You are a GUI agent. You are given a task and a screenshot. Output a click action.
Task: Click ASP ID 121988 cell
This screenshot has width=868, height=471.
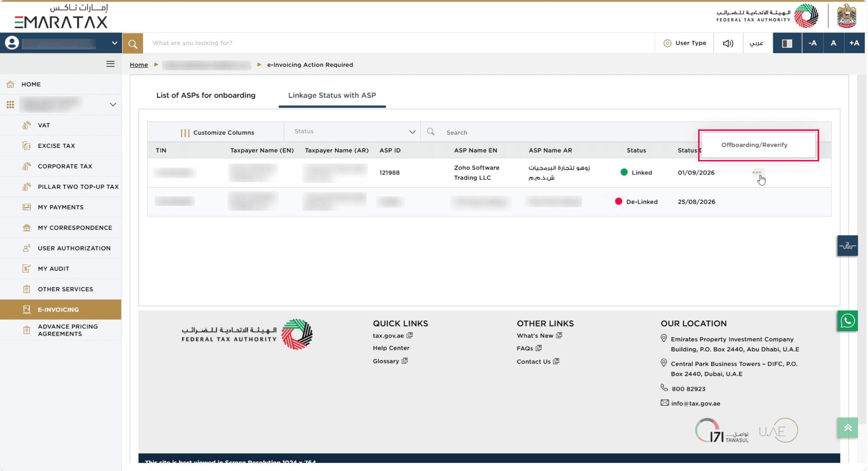(x=389, y=173)
